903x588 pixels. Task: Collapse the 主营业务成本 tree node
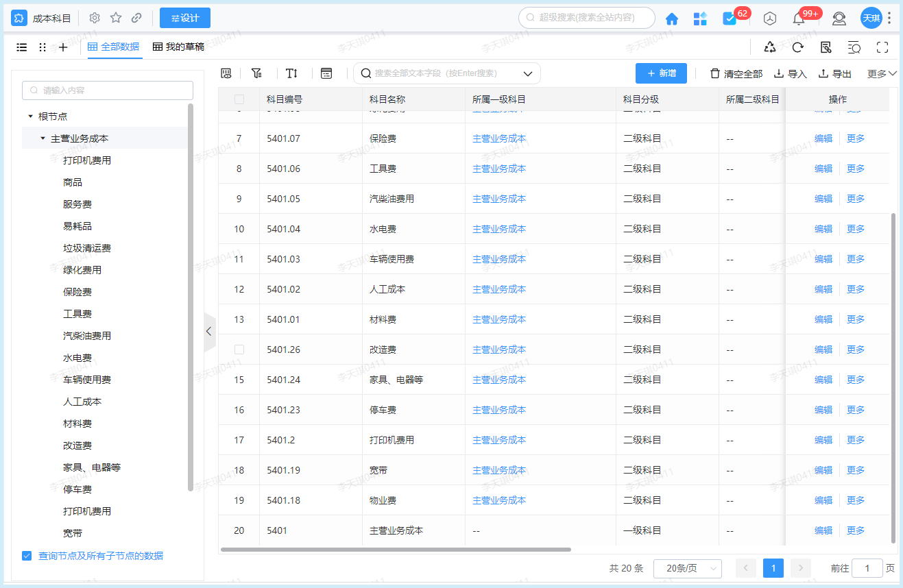click(43, 138)
